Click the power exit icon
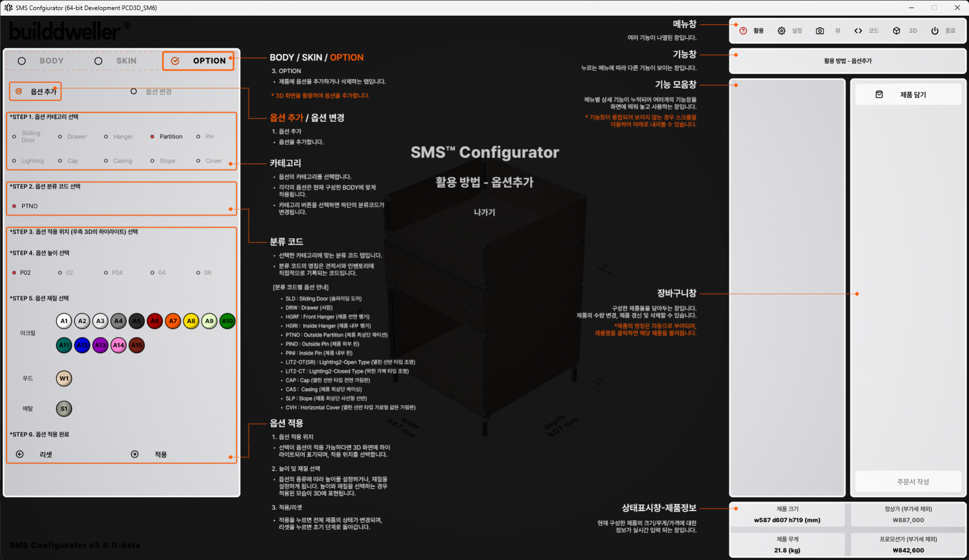Screen dimensions: 969x560 tap(935, 31)
